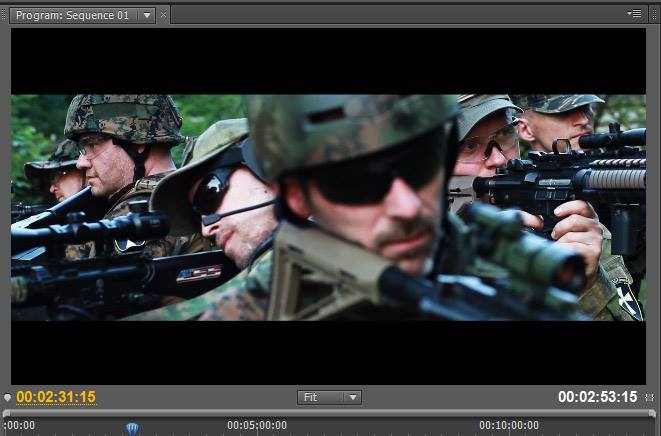Screen dimensions: 661x436
Task: Click the video preview frame in the Program monitor
Action: 328,207
